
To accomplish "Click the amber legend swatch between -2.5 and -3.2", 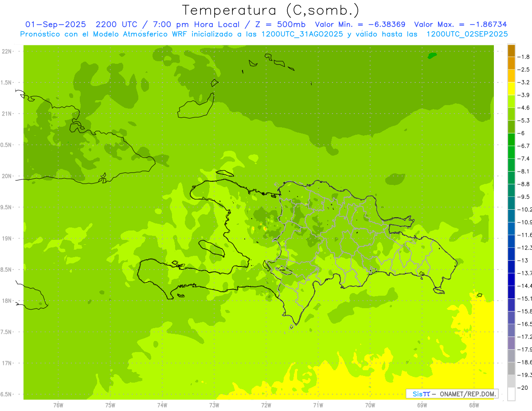I will coord(511,76).
